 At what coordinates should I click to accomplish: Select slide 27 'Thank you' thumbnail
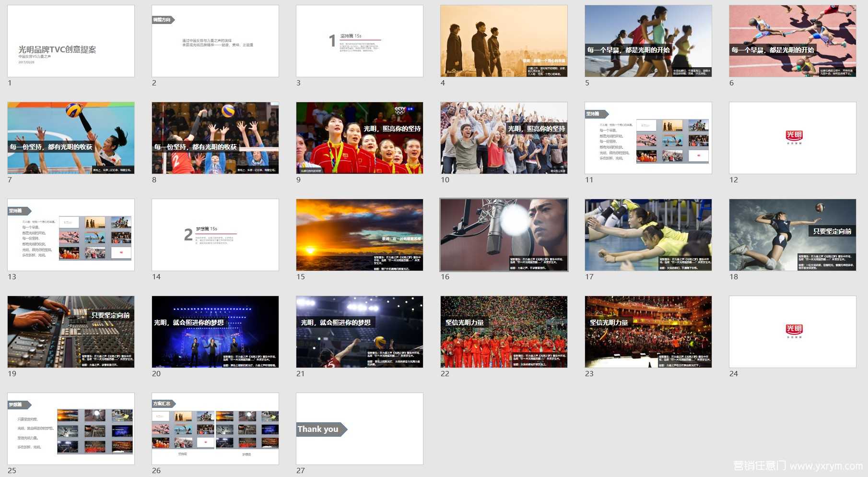[x=360, y=429]
